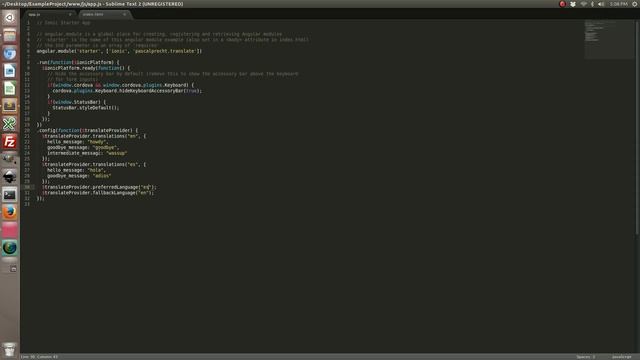Click the translations("en" line
This screenshot has width=640, height=360.
93,136
